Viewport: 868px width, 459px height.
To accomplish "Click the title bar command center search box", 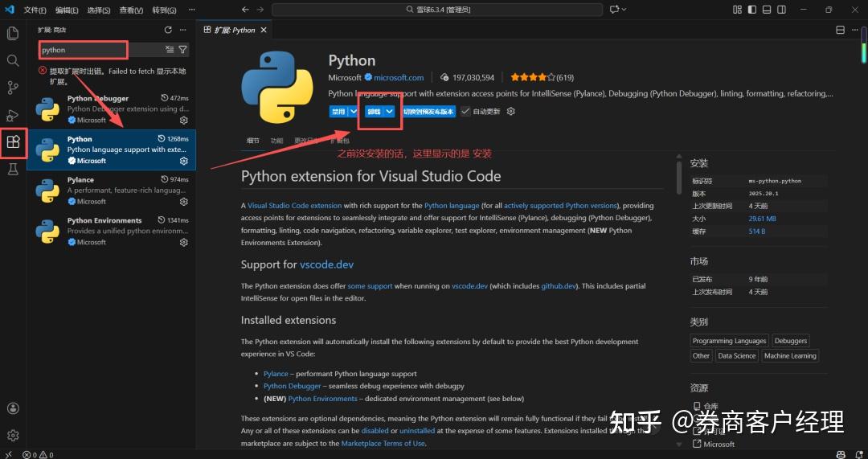I will pyautogui.click(x=437, y=10).
